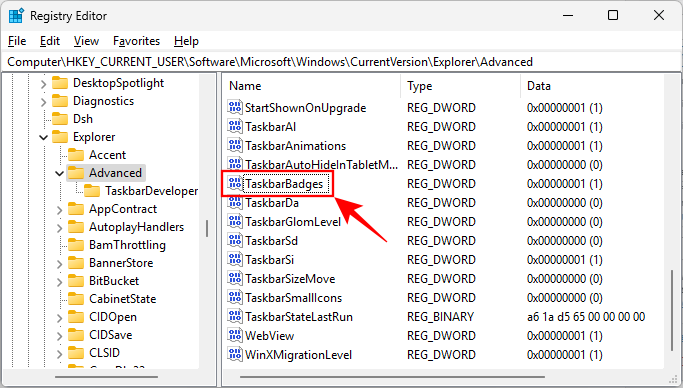Click the Diagnostics folder icon
Image resolution: width=683 pixels, height=388 pixels.
[x=60, y=101]
